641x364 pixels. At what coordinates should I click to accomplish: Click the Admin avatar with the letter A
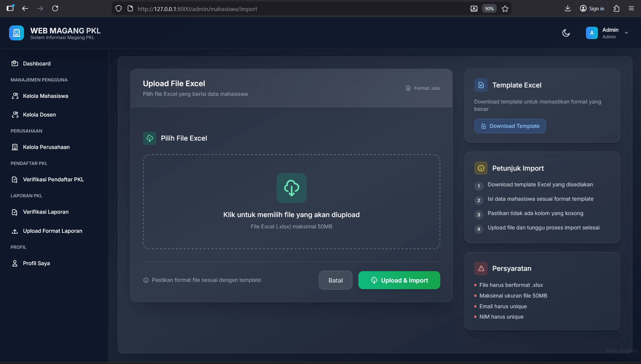pyautogui.click(x=592, y=33)
